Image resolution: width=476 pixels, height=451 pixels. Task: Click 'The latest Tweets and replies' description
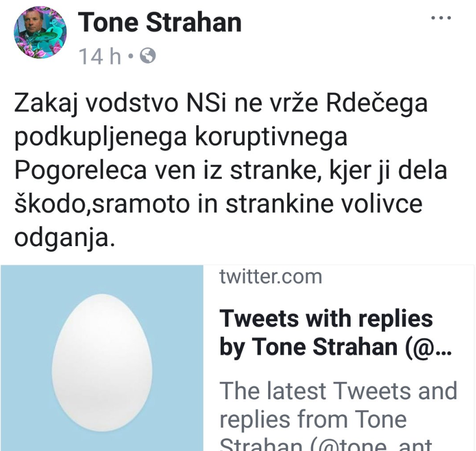pyautogui.click(x=338, y=391)
